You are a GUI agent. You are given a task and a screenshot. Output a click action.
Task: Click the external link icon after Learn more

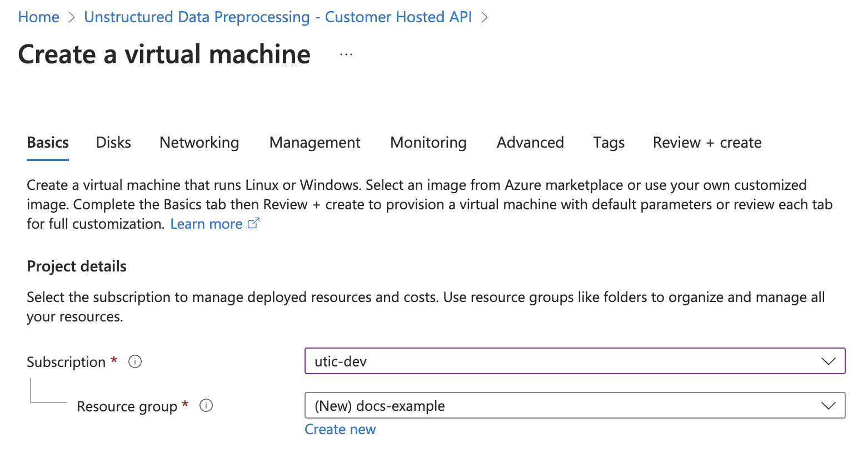pyautogui.click(x=253, y=223)
